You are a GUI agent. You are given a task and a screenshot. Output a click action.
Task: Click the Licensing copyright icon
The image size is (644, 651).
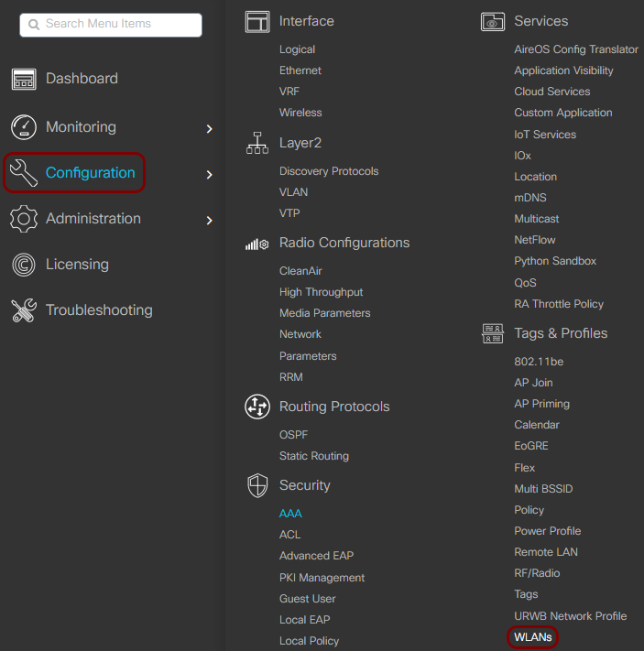pos(24,265)
